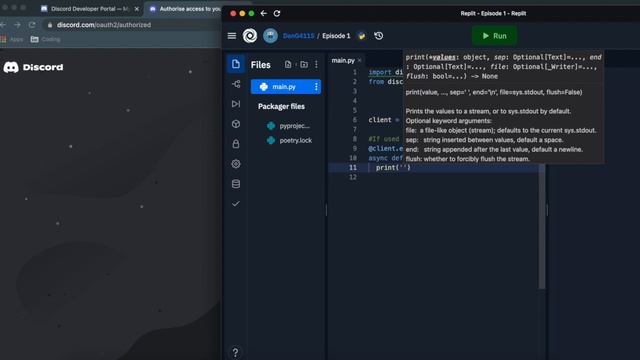The height and width of the screenshot is (360, 640).
Task: Open the settings gear in sidebar
Action: click(x=236, y=164)
